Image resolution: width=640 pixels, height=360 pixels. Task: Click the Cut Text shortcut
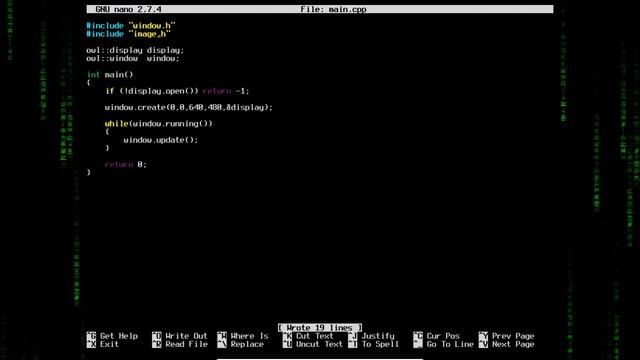click(x=308, y=336)
